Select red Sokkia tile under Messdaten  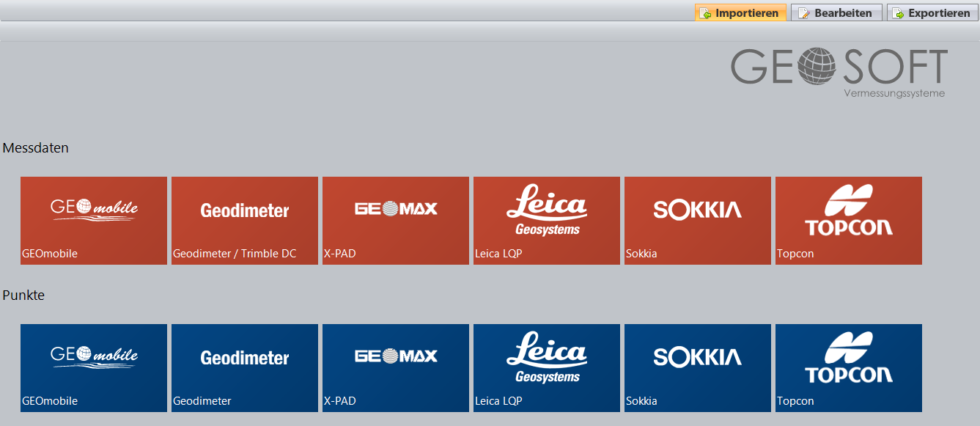click(698, 221)
